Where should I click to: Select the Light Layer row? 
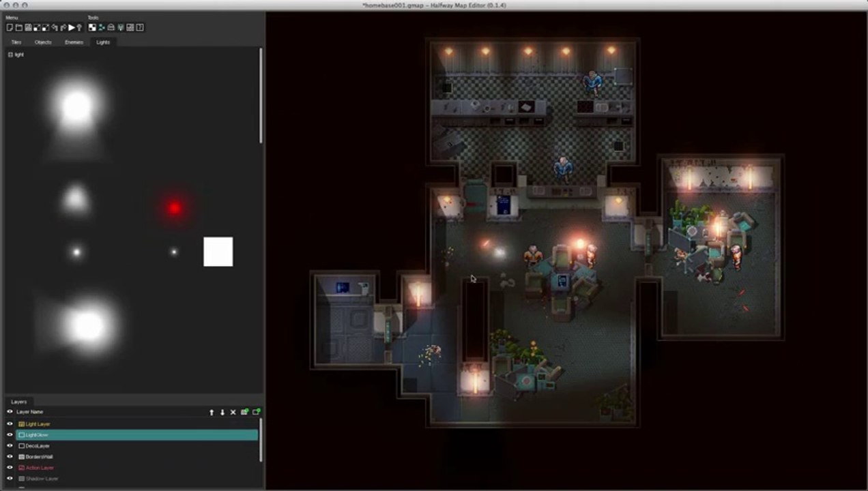pyautogui.click(x=137, y=424)
